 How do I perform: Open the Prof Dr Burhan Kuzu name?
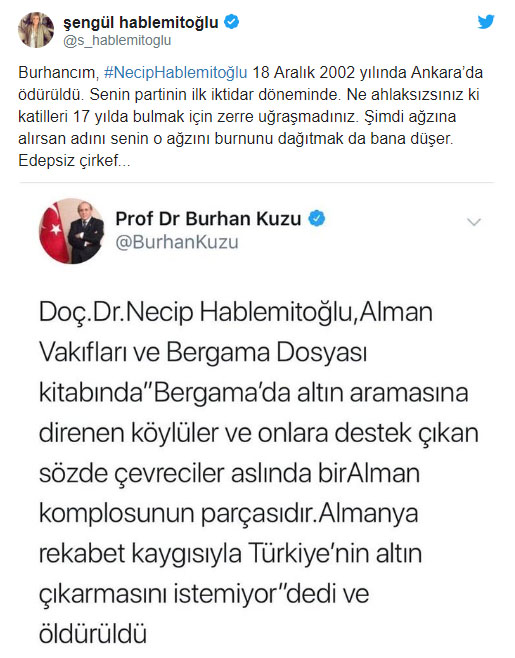(208, 219)
